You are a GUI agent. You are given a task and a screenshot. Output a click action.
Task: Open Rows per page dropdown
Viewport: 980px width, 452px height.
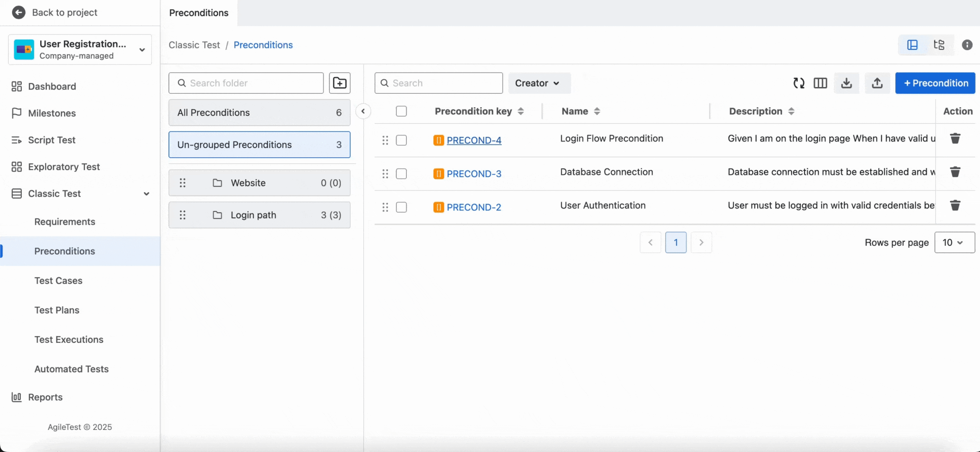pos(954,243)
